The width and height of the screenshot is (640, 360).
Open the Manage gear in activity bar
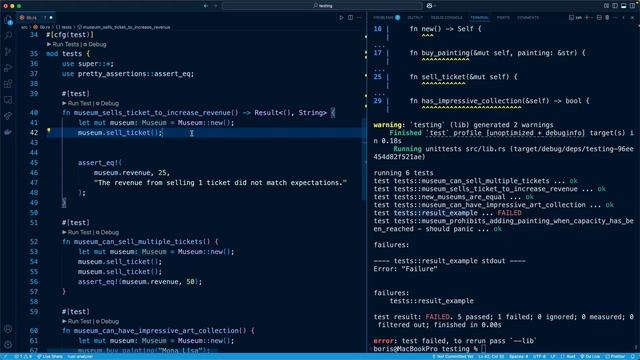[x=8, y=345]
